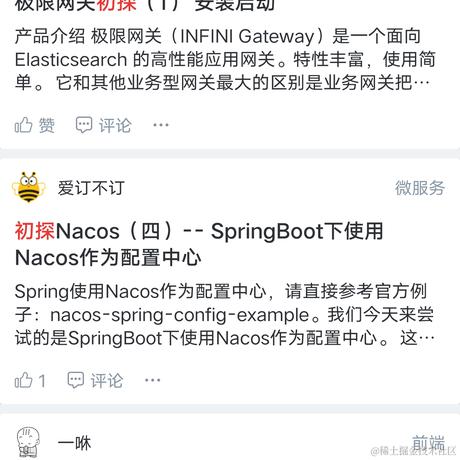The image size is (460, 460).
Task: Open author profile 爱订不订
Action: click(x=91, y=188)
